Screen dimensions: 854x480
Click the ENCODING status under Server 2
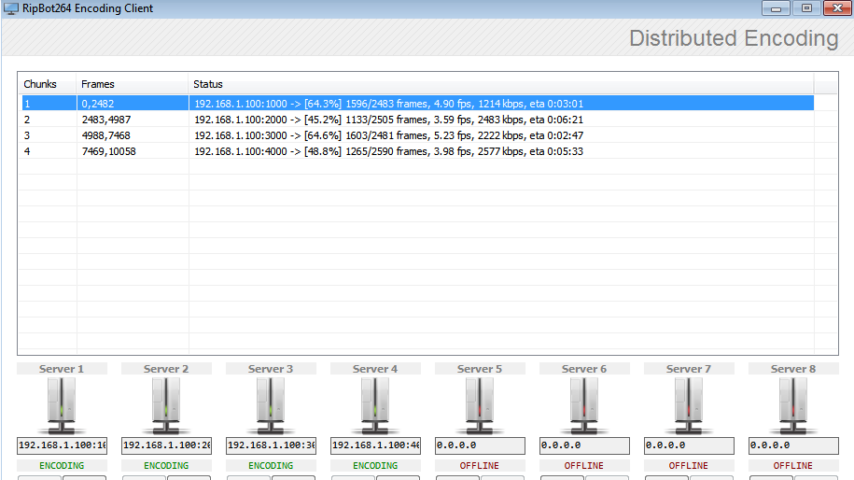pyautogui.click(x=166, y=466)
